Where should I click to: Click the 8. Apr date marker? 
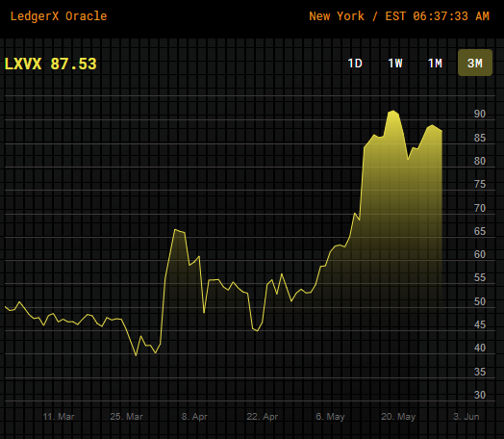(194, 417)
